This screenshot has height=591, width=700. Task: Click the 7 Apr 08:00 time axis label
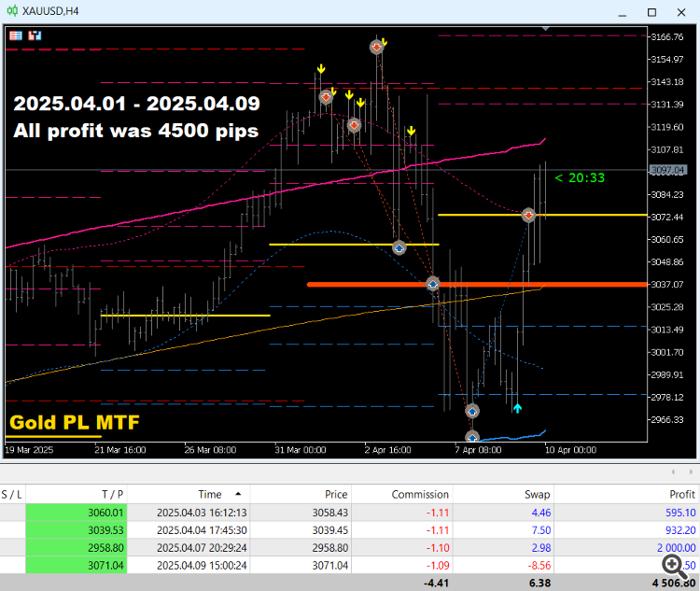[x=477, y=449]
